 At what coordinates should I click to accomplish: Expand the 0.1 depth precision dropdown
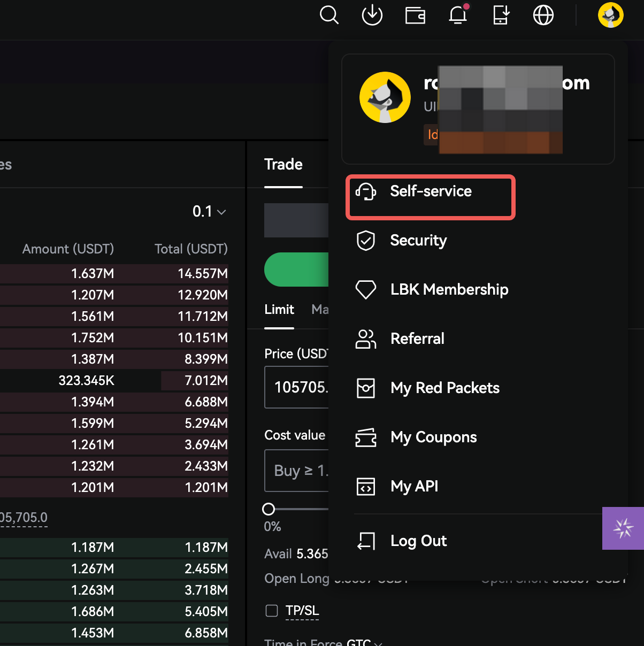click(209, 212)
